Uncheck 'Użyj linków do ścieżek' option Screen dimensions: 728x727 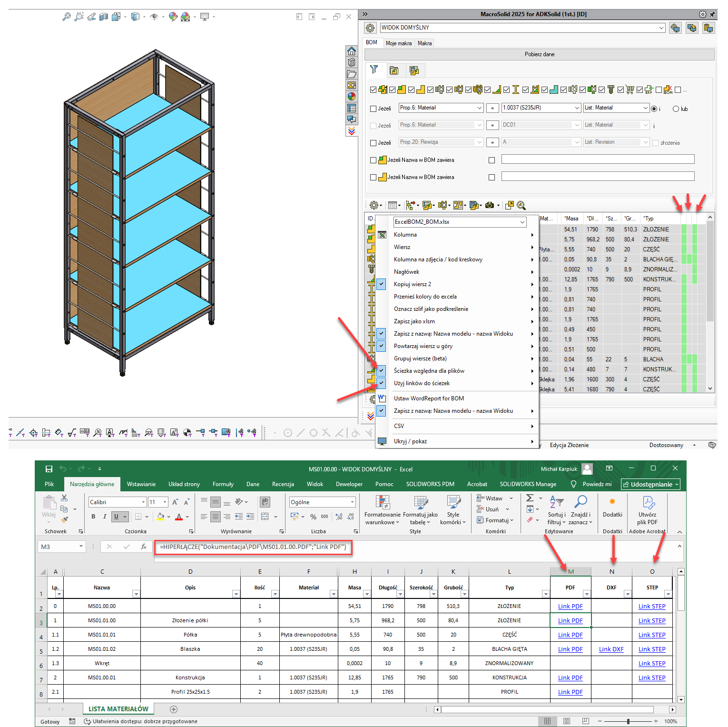[382, 383]
